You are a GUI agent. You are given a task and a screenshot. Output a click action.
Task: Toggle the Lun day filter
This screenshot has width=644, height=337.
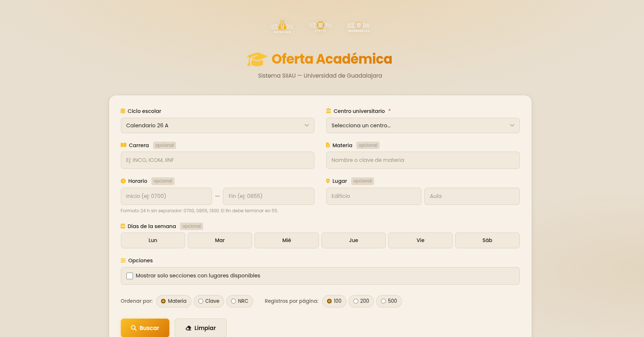(x=153, y=240)
